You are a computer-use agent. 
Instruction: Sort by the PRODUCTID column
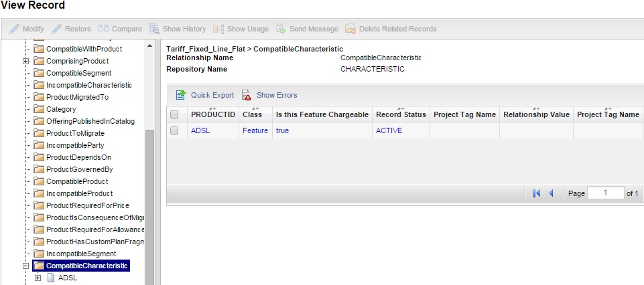(x=213, y=114)
